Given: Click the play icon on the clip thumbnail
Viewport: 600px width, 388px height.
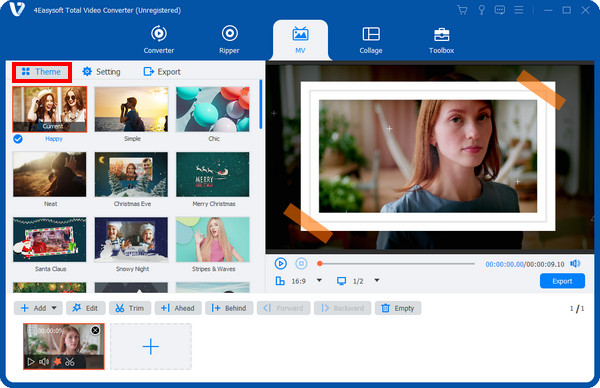Looking at the screenshot, I should (31, 362).
